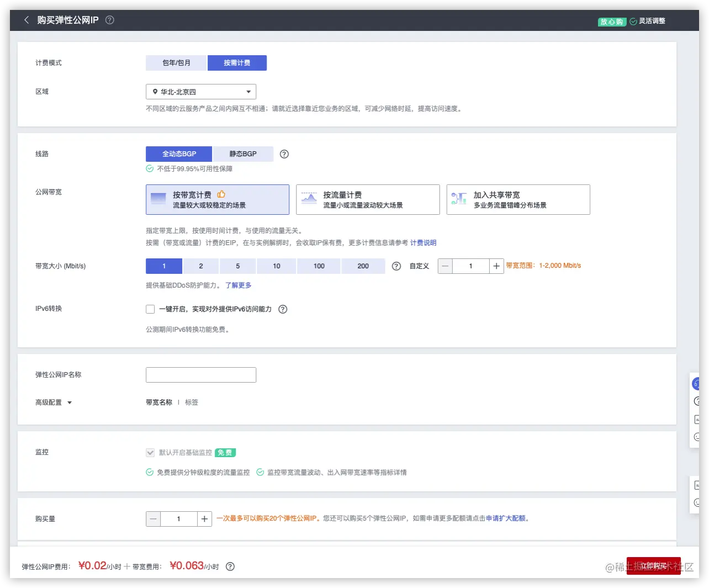Image resolution: width=709 pixels, height=588 pixels.
Task: Open help icon beside bandwidth size options
Action: point(396,266)
